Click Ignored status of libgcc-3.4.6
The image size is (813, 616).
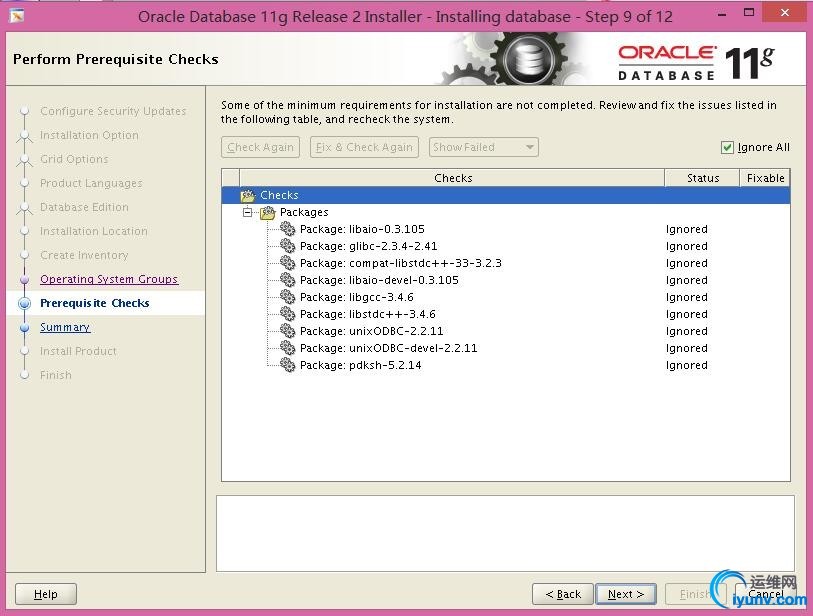pyautogui.click(x=686, y=297)
